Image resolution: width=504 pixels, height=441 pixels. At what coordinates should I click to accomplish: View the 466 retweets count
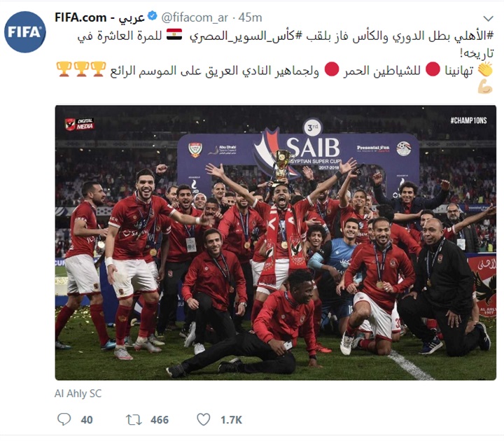(x=160, y=420)
